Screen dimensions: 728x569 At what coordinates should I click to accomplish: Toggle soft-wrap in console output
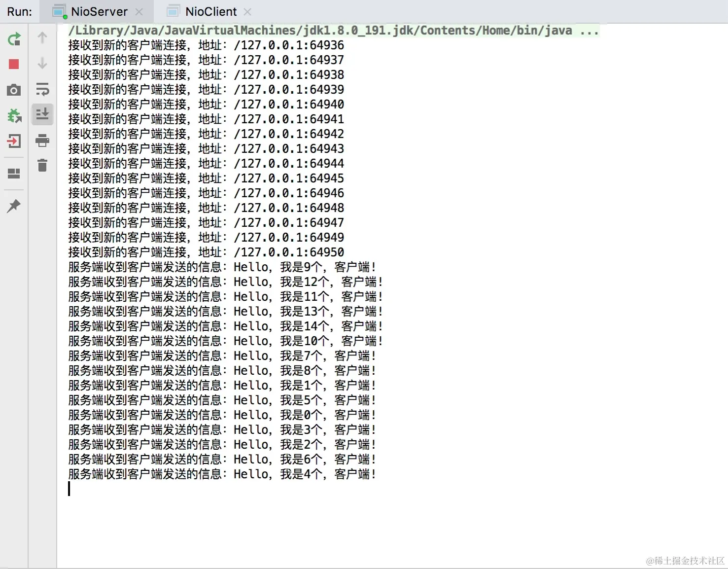42,89
